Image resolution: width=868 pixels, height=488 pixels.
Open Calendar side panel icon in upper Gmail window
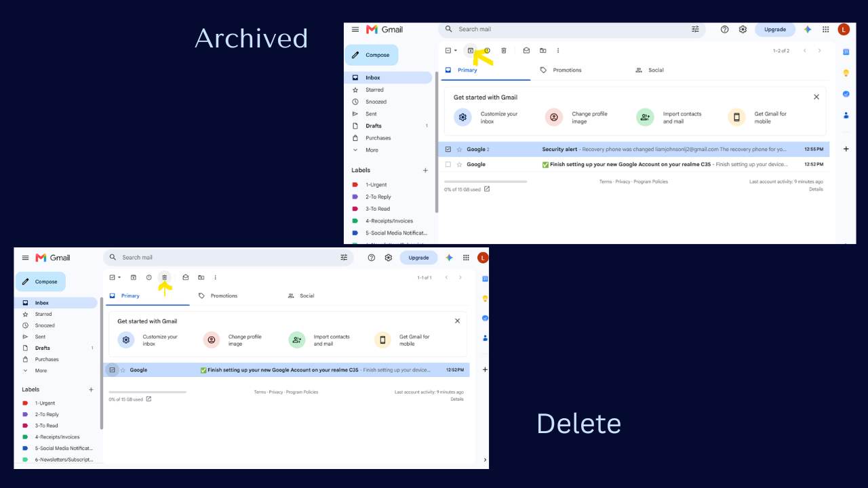(846, 52)
